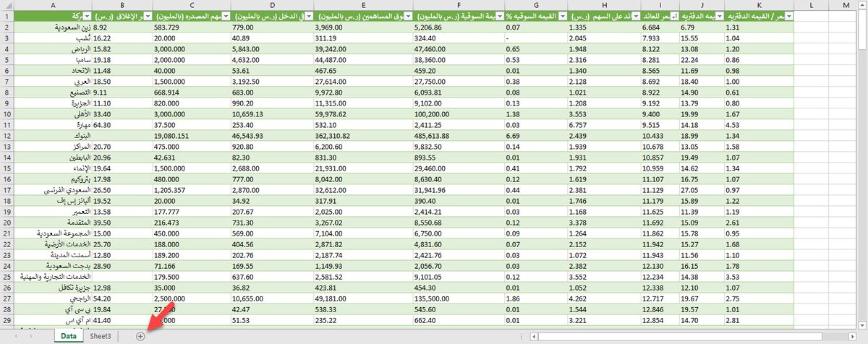868x344 pixels.
Task: Switch to the Data sheet tab
Action: [x=68, y=336]
